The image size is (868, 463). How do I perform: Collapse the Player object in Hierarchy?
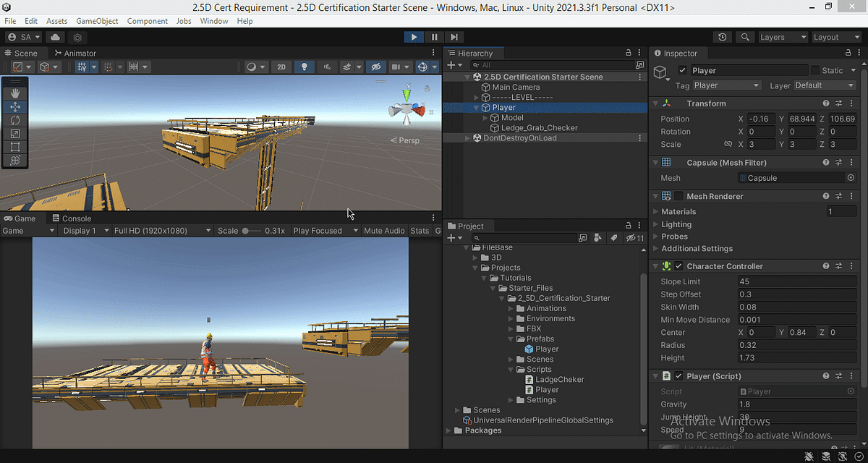475,107
